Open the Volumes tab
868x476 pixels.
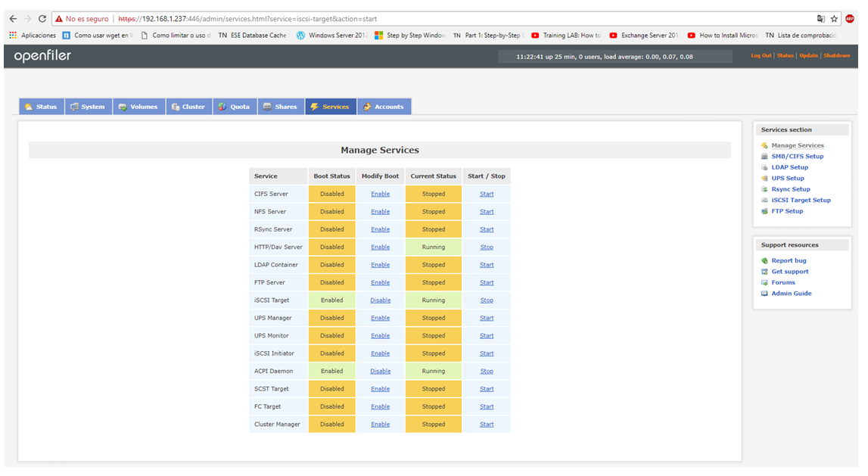tap(139, 107)
